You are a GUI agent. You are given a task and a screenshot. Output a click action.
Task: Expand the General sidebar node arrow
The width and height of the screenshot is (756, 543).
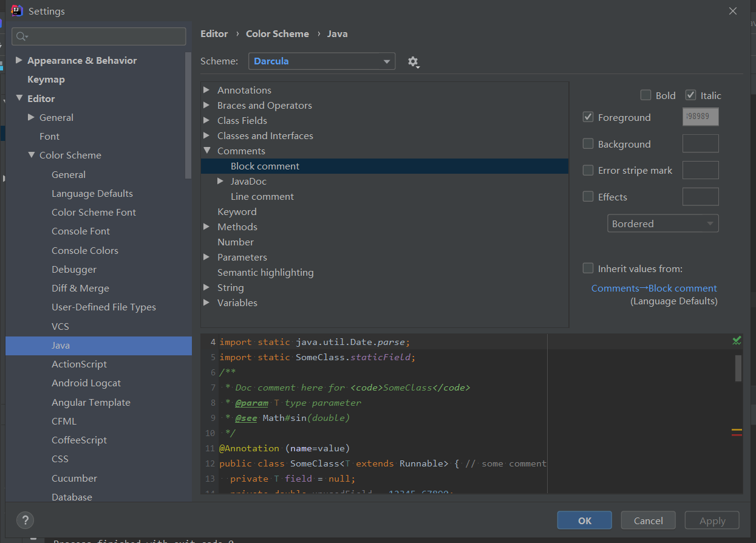coord(32,117)
